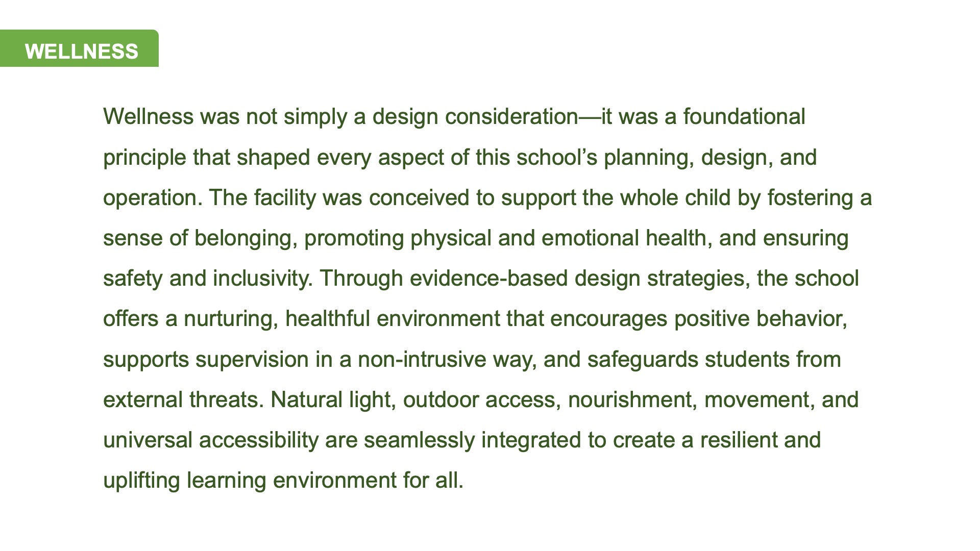Click the word "emotional" in the paragraph
This screenshot has width=980, height=551.
click(590, 238)
